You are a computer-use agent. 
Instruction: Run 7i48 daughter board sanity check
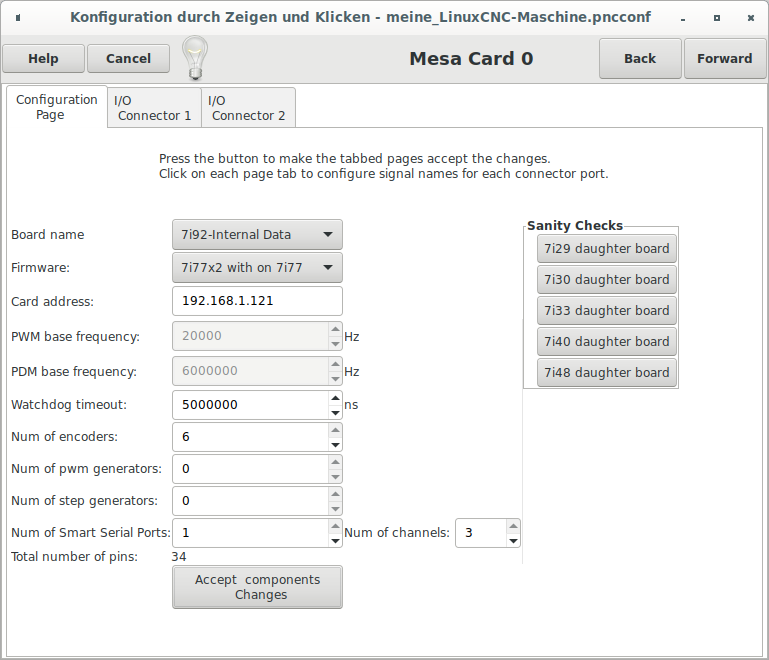click(x=607, y=373)
